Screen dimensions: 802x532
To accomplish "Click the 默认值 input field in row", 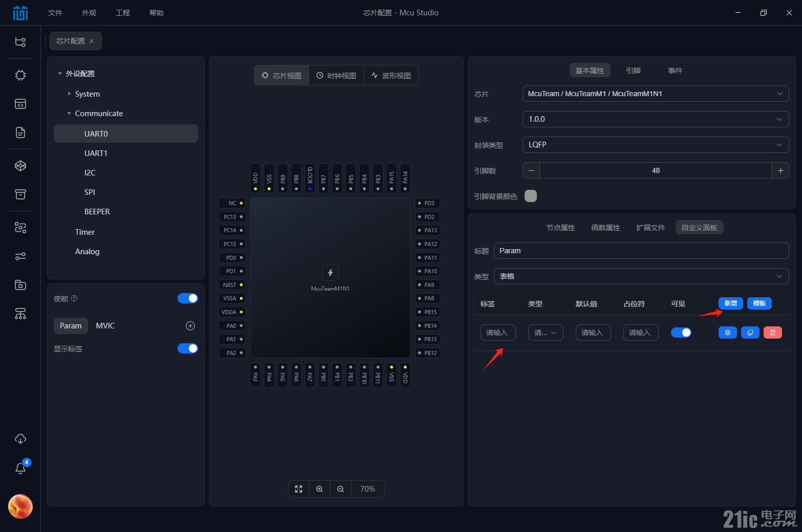I will pyautogui.click(x=593, y=332).
